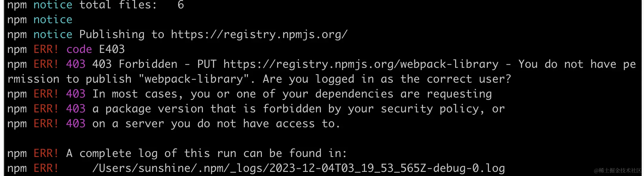Image resolution: width=644 pixels, height=176 pixels.
Task: Click the quoted "webpack-library" package name
Action: click(x=194, y=79)
